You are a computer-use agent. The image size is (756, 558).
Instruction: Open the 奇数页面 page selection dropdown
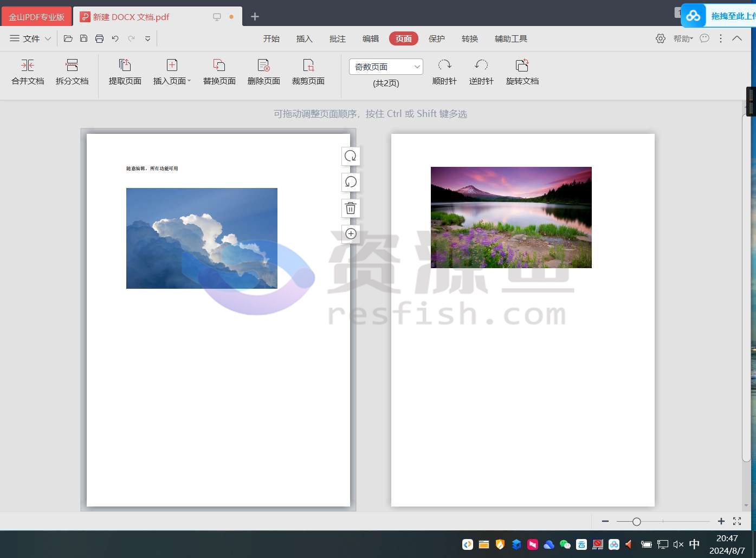pos(386,67)
